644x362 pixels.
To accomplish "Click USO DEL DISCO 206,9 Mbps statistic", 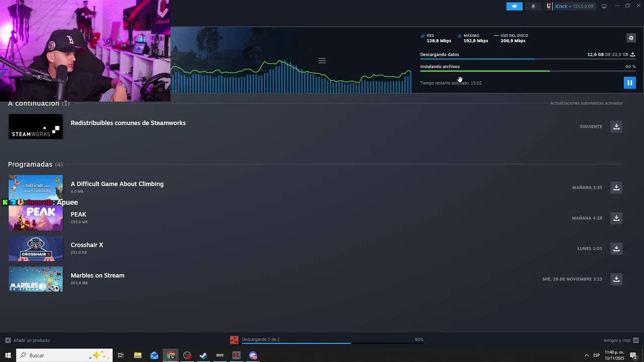I will [511, 38].
